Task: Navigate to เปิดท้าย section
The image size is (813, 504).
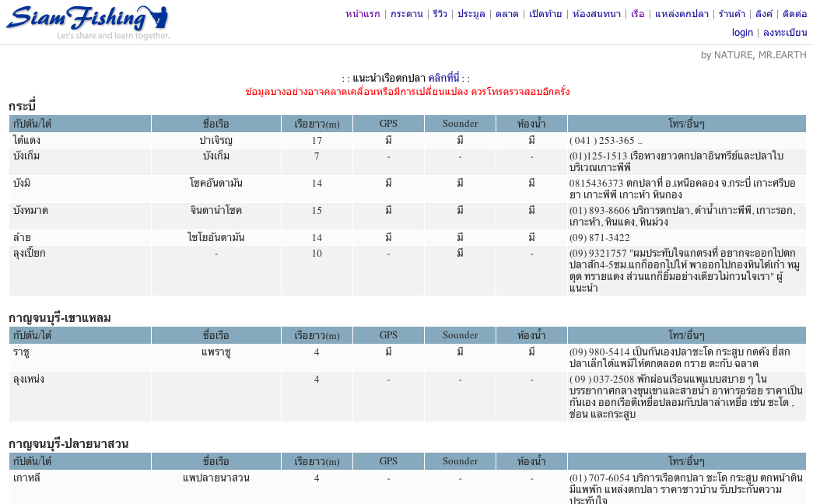Action: click(x=545, y=14)
